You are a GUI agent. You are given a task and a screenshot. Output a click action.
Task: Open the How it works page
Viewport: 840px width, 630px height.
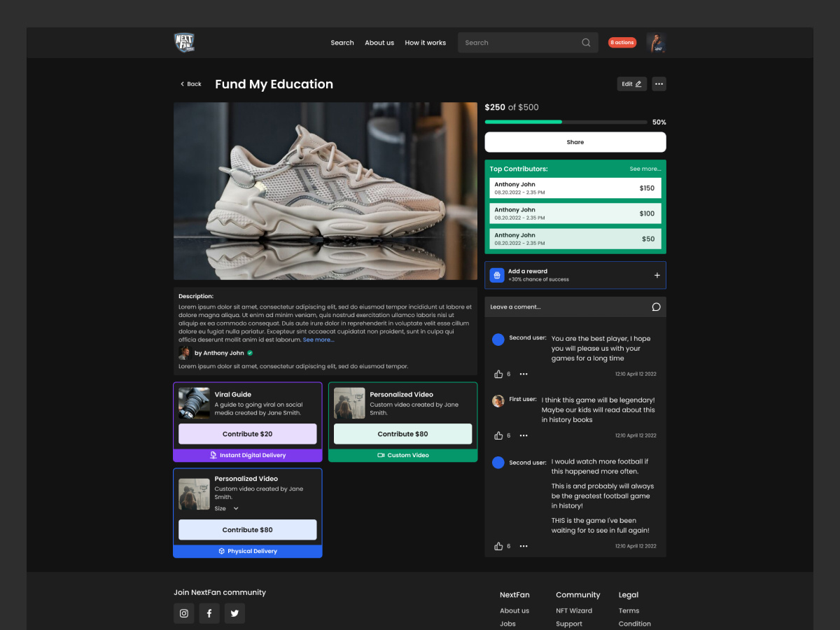click(425, 43)
